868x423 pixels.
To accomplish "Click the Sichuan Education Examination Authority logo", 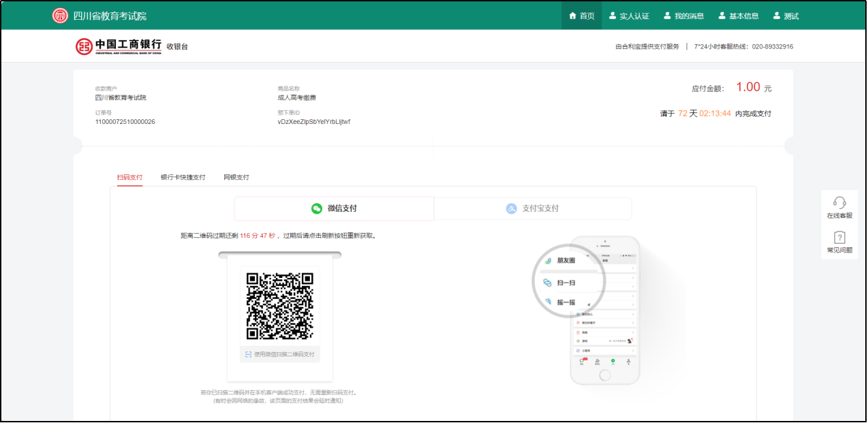I will click(60, 16).
